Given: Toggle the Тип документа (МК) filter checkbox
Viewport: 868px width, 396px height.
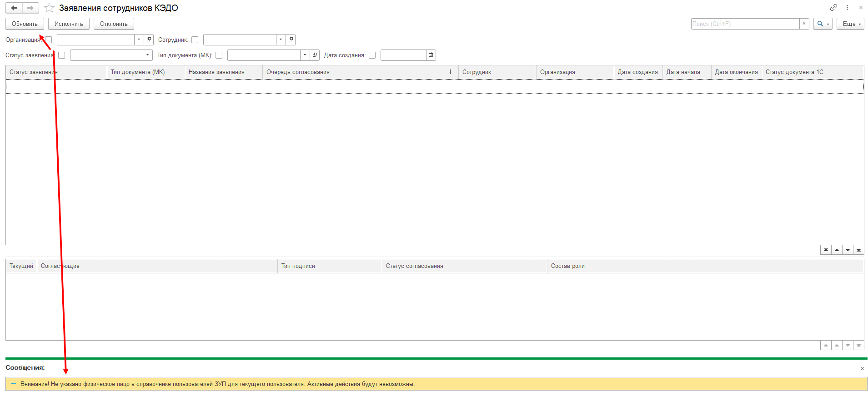Looking at the screenshot, I should 219,55.
